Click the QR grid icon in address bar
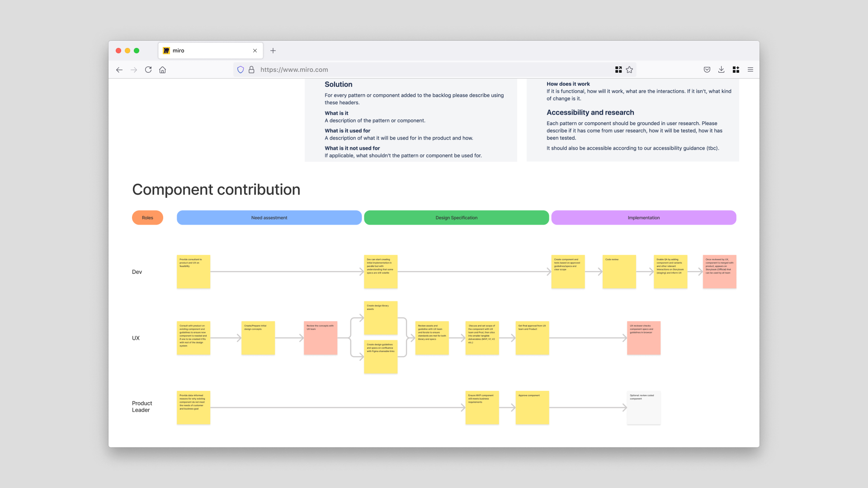868x488 pixels. point(618,70)
